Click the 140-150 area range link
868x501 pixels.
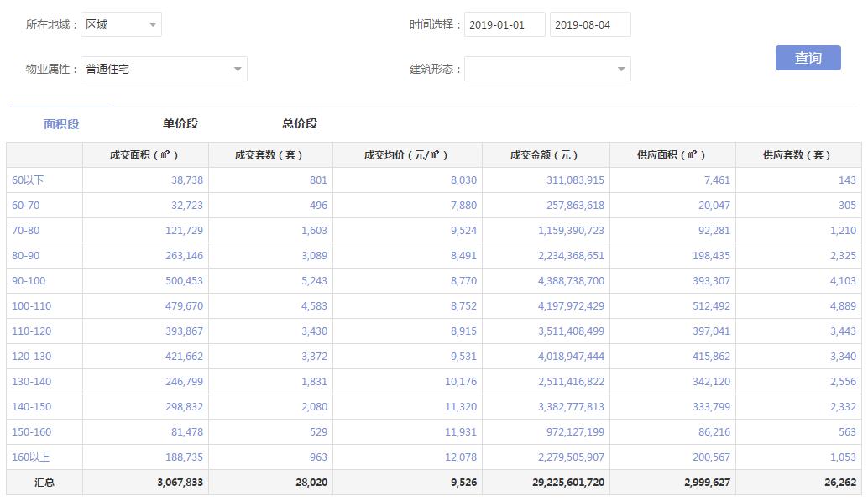(x=31, y=406)
